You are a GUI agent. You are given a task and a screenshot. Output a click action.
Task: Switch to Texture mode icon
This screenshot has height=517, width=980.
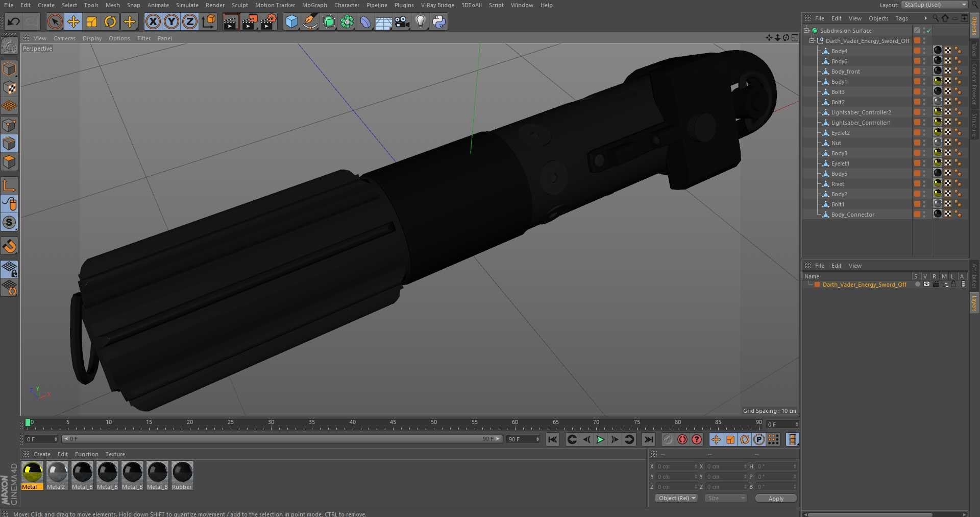[x=9, y=87]
